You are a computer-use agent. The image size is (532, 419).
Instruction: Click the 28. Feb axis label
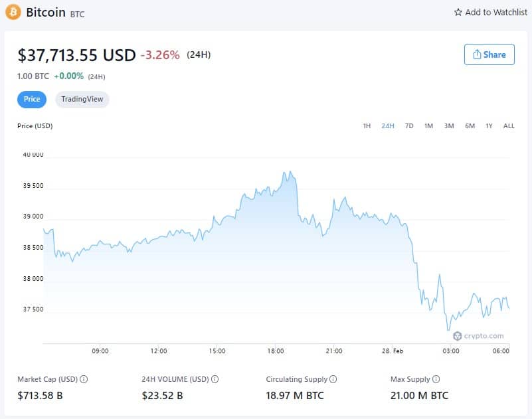point(393,351)
